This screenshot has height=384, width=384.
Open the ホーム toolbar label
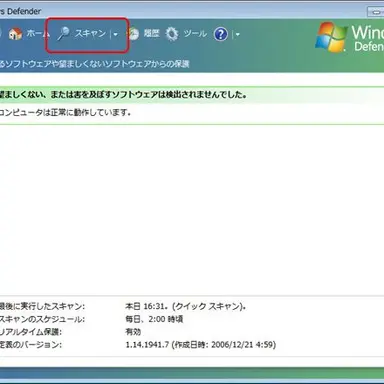tap(38, 34)
